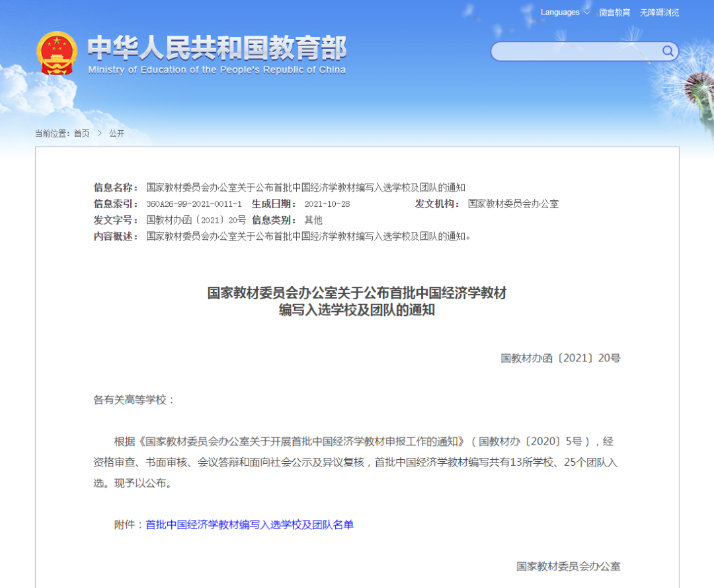Open the Languages dropdown
This screenshot has width=714, height=588.
(x=565, y=13)
